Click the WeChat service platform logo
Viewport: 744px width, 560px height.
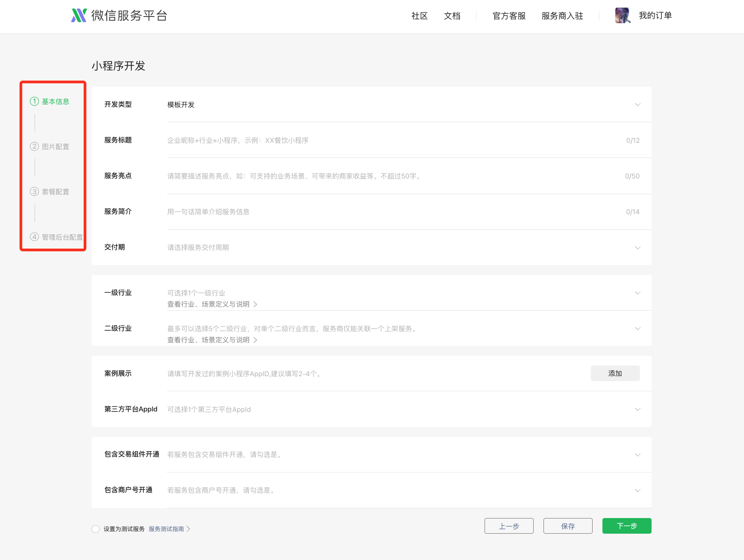tap(79, 16)
